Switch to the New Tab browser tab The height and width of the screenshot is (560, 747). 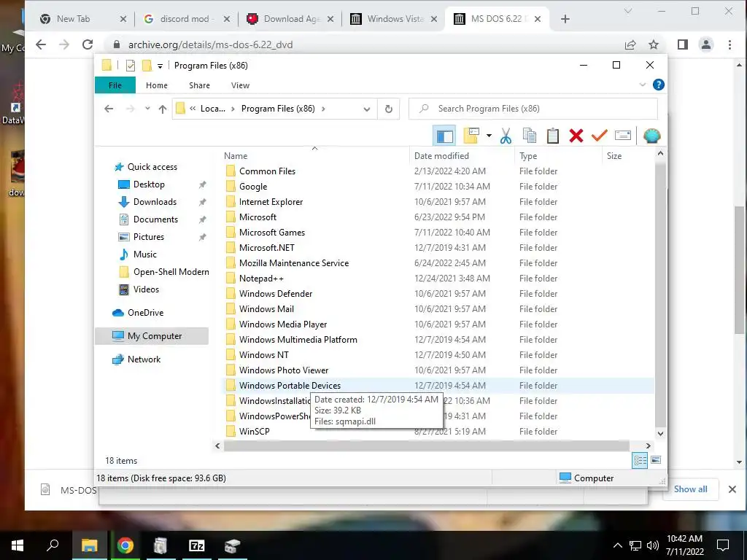74,19
